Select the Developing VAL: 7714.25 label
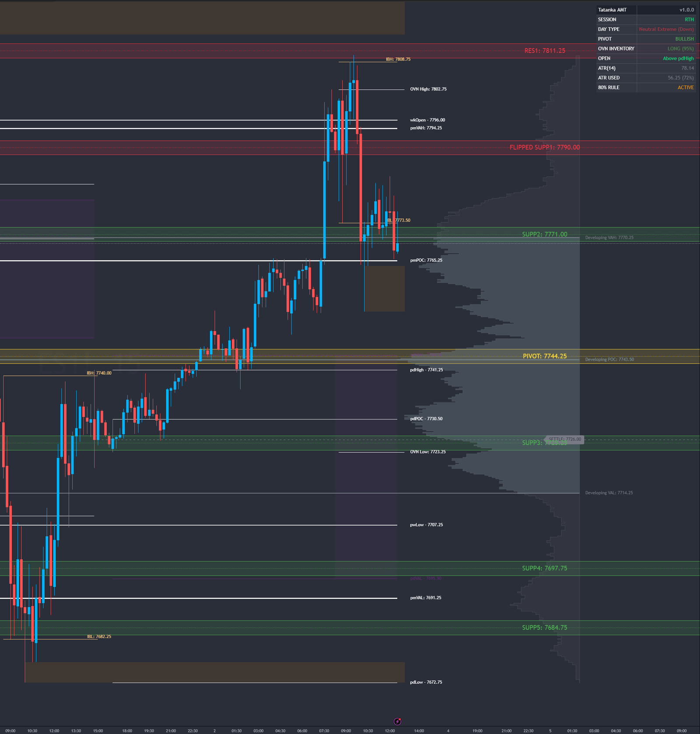The width and height of the screenshot is (700, 734). [x=609, y=493]
